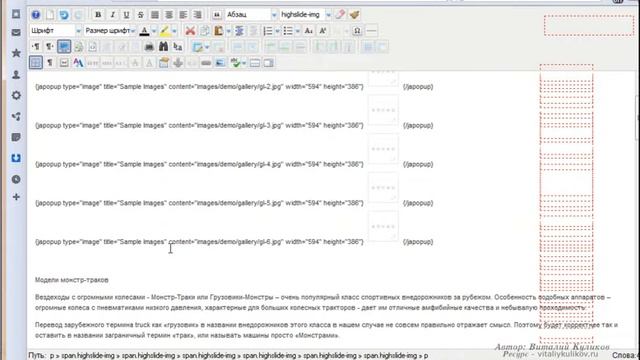640x360 pixels.
Task: Open the Шрифт font family dropdown
Action: click(x=56, y=31)
